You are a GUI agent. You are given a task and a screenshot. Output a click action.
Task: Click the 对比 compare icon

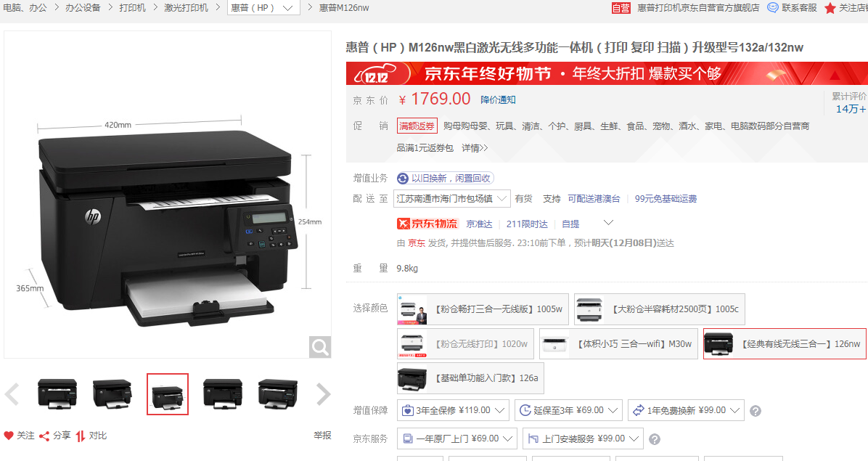point(81,436)
